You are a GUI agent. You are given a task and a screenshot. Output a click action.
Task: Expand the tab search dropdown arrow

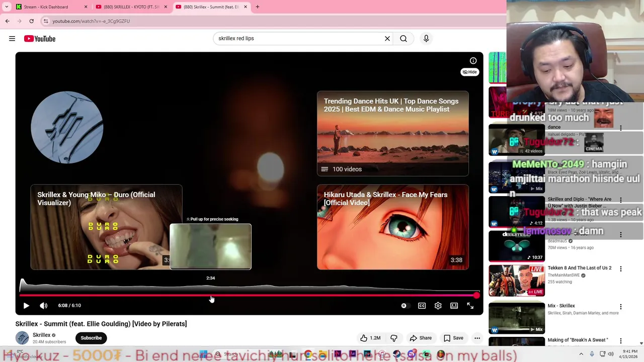[7, 7]
